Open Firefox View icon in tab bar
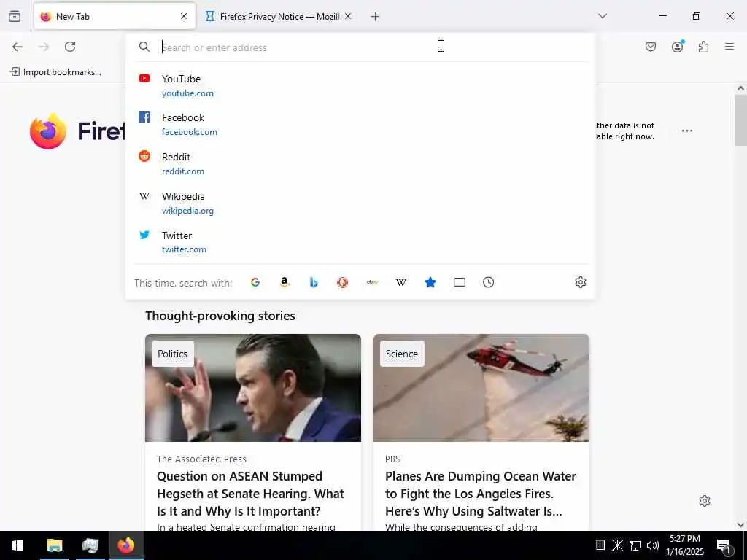 15,16
